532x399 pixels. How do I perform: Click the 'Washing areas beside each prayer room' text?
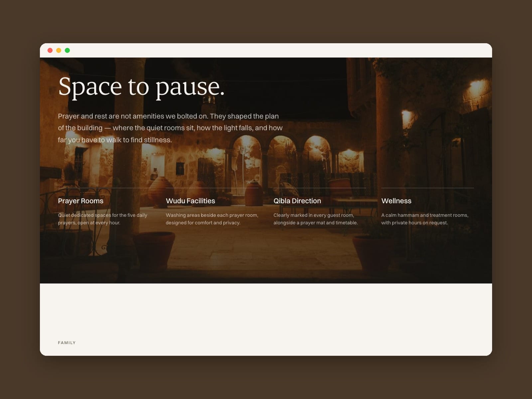pyautogui.click(x=212, y=219)
